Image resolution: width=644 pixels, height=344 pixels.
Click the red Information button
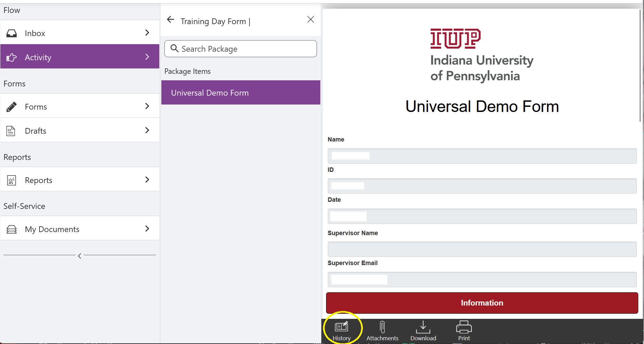[482, 303]
